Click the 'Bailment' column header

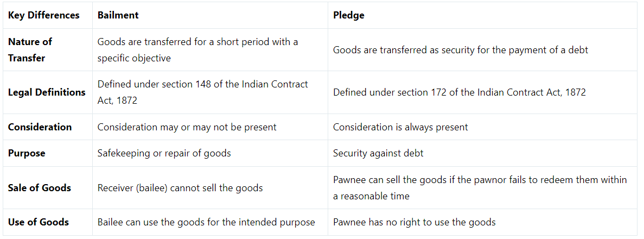tap(118, 15)
